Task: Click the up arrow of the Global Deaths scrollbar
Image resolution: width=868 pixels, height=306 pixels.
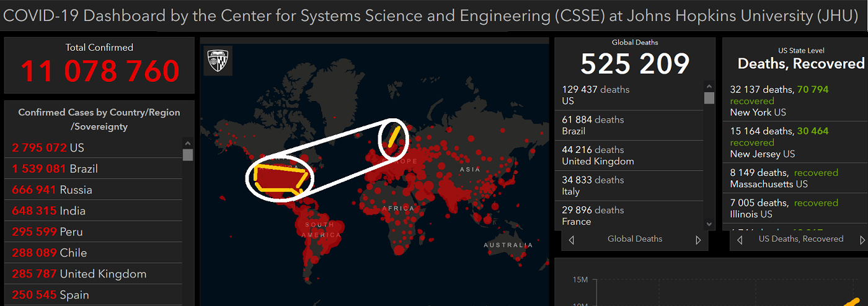Action: click(709, 87)
